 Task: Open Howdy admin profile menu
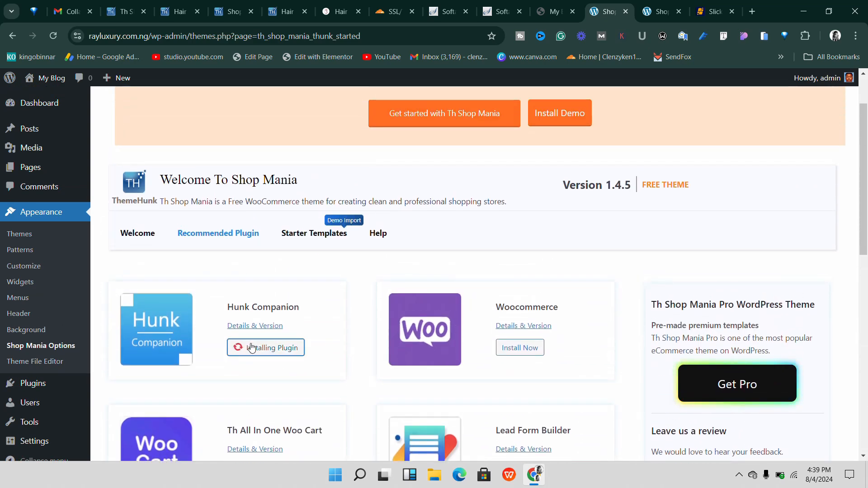pyautogui.click(x=823, y=78)
